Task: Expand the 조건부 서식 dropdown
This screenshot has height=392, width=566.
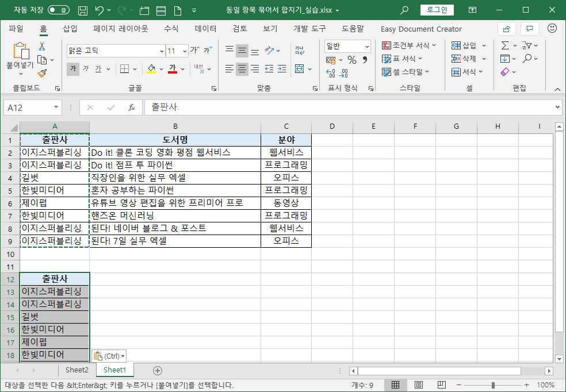Action: [434, 45]
